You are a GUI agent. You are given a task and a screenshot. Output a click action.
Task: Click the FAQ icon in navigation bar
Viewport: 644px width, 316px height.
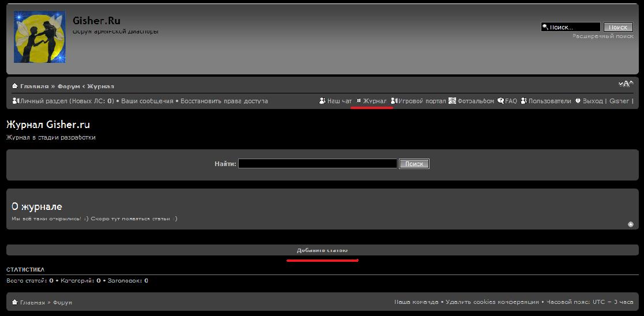(x=500, y=101)
